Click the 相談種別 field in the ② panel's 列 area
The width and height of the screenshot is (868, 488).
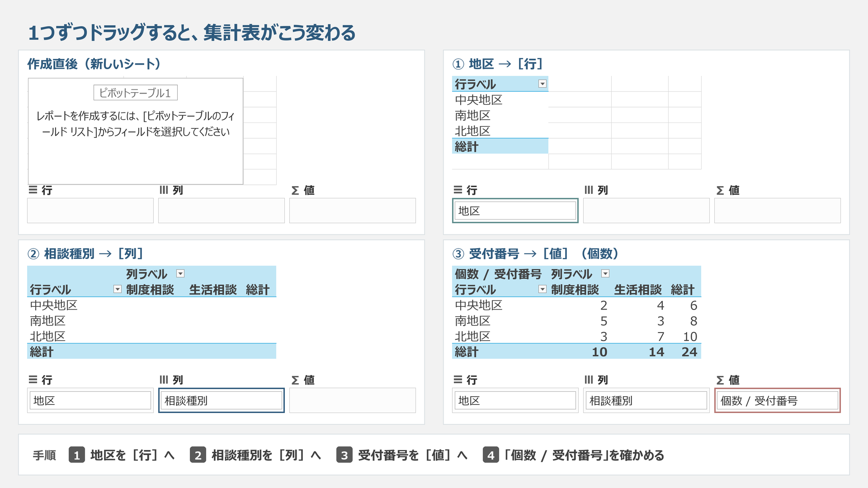tap(222, 400)
